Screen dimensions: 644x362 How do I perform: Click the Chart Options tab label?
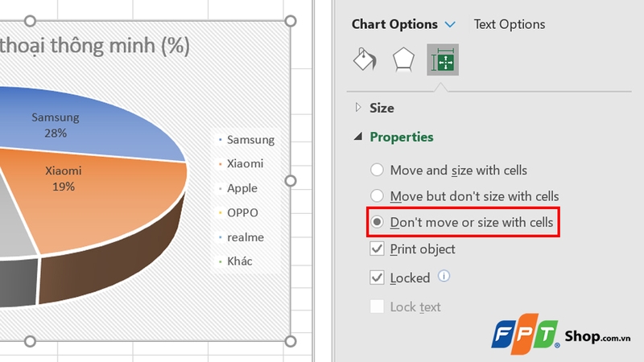click(394, 24)
